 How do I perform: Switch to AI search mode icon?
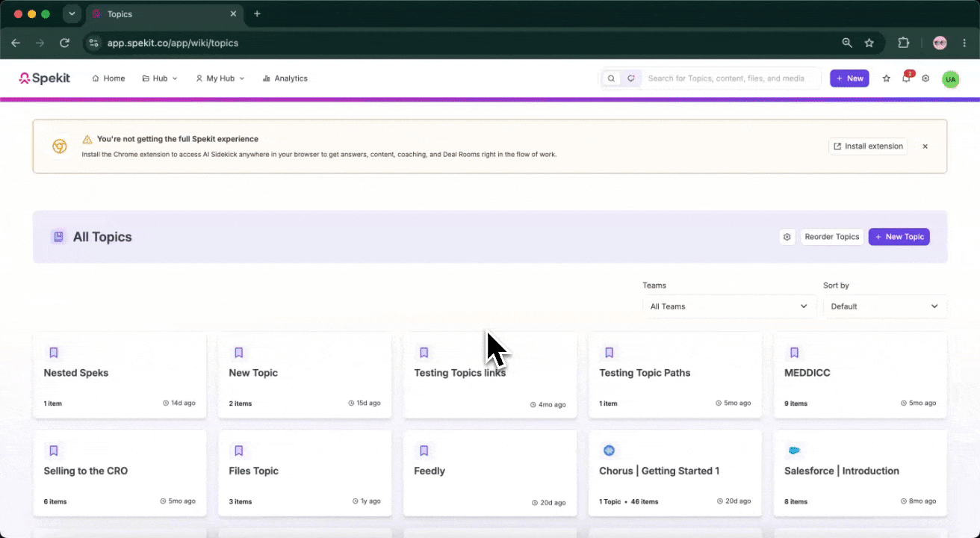[x=631, y=78]
